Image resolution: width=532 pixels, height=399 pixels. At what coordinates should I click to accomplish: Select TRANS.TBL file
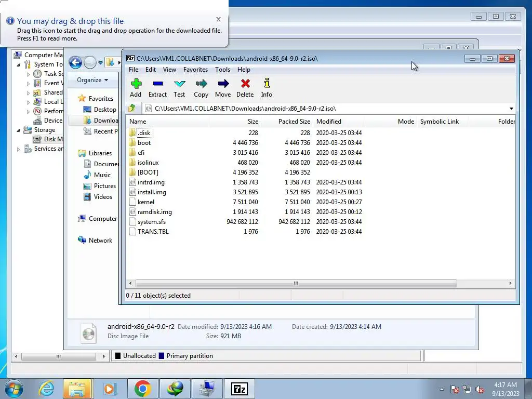click(x=149, y=231)
